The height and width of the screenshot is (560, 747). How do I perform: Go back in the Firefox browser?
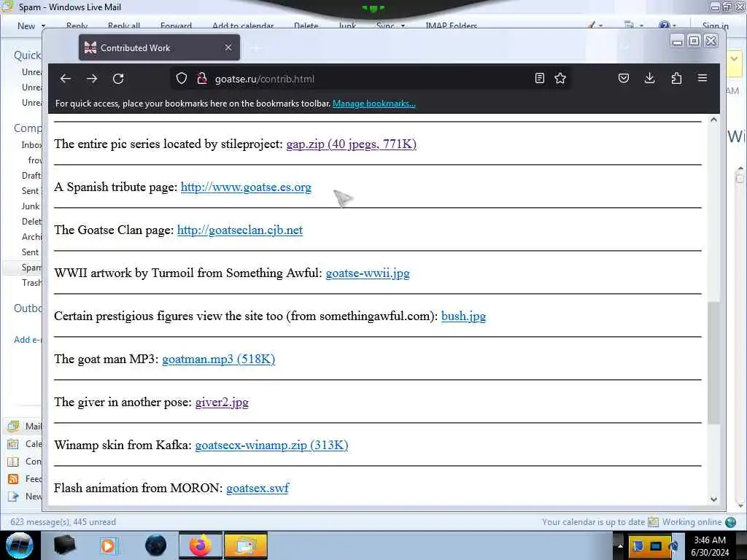click(x=65, y=79)
